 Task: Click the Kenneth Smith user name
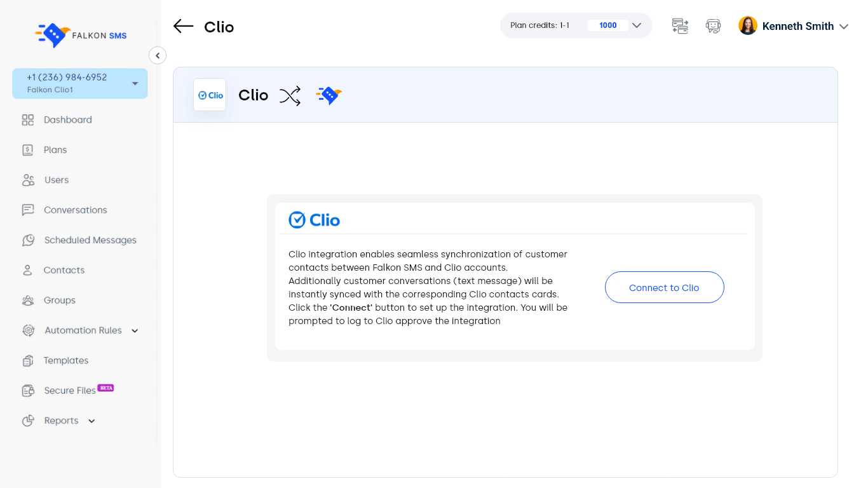pos(798,26)
